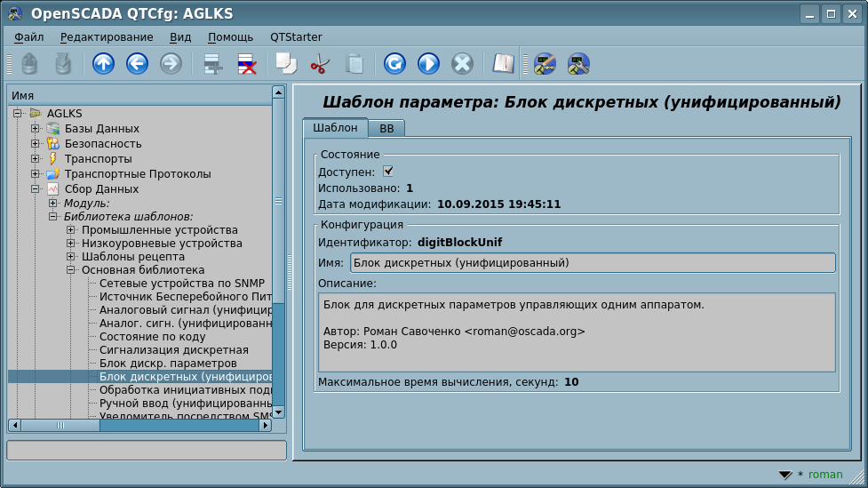This screenshot has height=488, width=868.
Task: Switch to the ВВ tab
Action: coord(386,129)
